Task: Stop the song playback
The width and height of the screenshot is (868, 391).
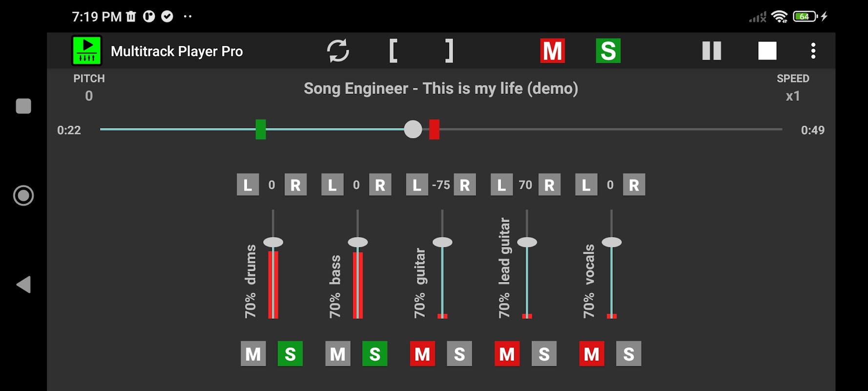Action: click(x=767, y=51)
